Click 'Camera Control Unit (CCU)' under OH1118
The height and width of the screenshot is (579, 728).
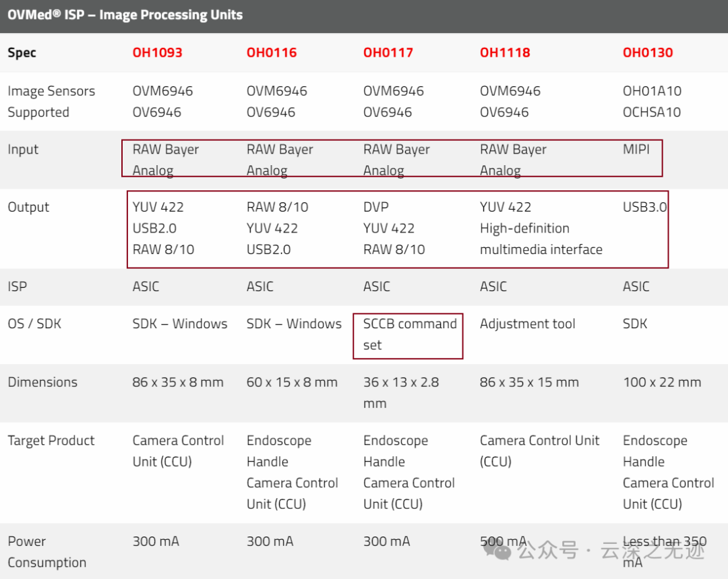539,451
